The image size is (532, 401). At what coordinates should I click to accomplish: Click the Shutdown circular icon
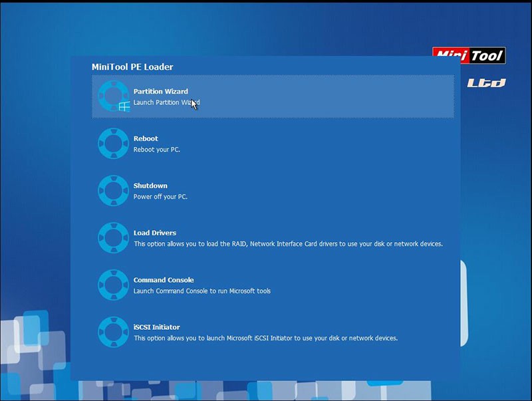point(113,191)
